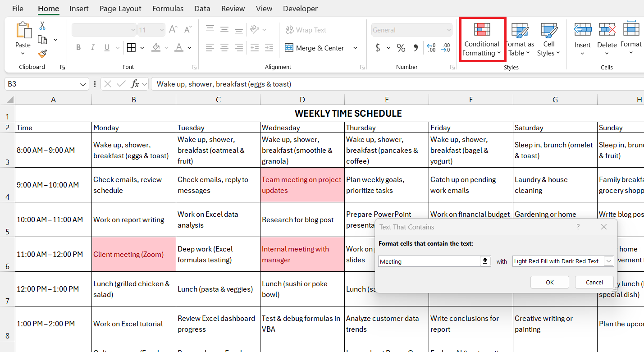Click the Format Painter brush icon
Screen dimensions: 644x352
tap(42, 54)
